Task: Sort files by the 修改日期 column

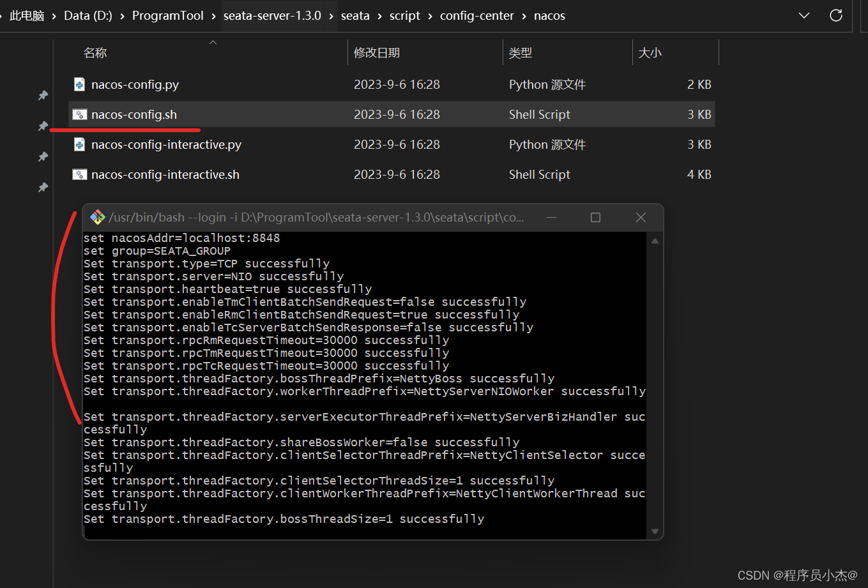Action: click(377, 53)
